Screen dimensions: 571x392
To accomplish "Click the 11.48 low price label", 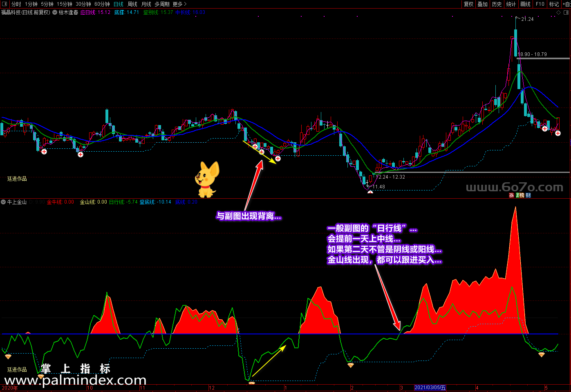I will pyautogui.click(x=378, y=187).
